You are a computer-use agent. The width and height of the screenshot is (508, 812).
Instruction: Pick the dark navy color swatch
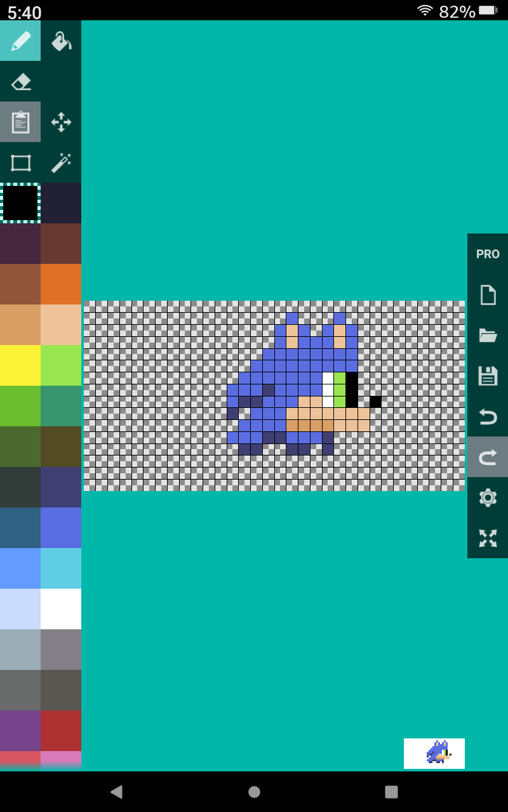pyautogui.click(x=61, y=203)
